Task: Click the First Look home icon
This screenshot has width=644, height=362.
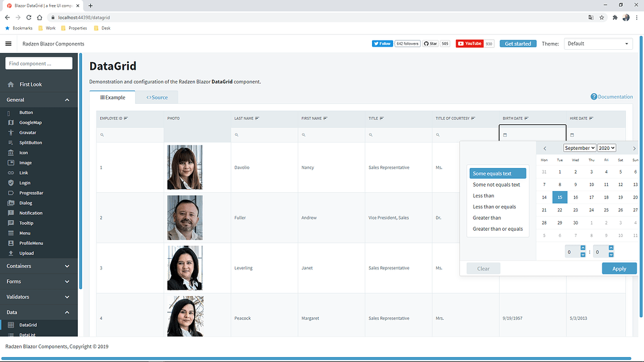Action: click(x=11, y=84)
